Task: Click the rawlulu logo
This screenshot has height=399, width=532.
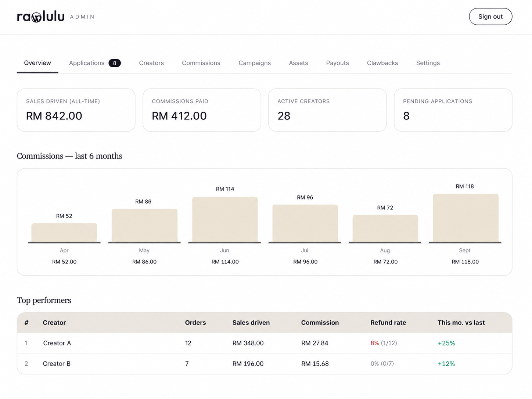Action: (x=41, y=17)
